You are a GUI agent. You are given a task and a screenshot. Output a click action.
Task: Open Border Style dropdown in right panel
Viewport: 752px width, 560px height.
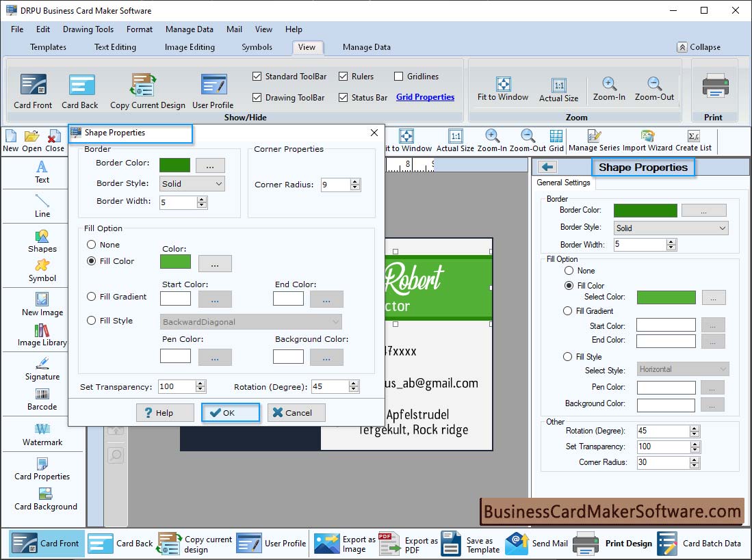(671, 228)
